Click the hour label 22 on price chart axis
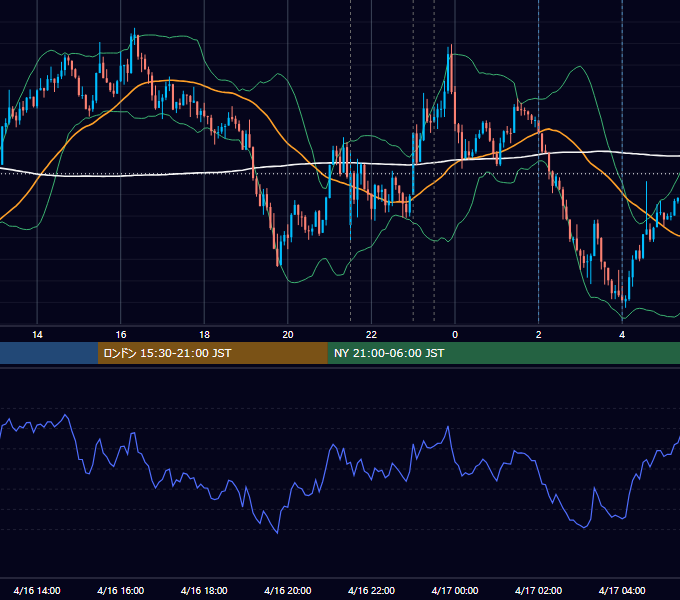 (371, 335)
